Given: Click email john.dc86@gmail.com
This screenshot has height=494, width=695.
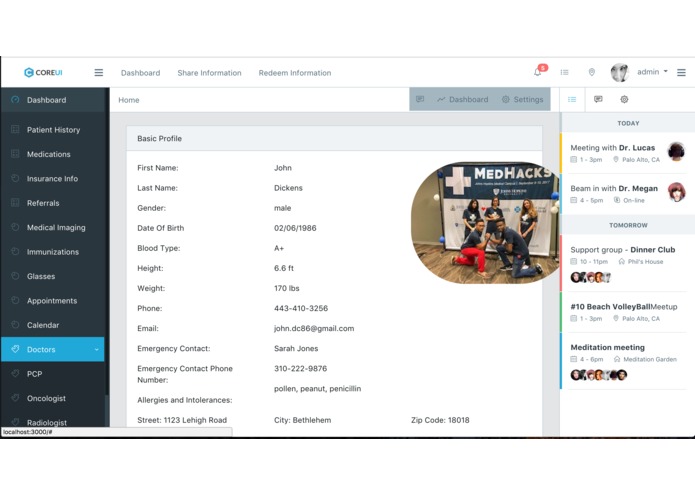Looking at the screenshot, I should [x=314, y=328].
